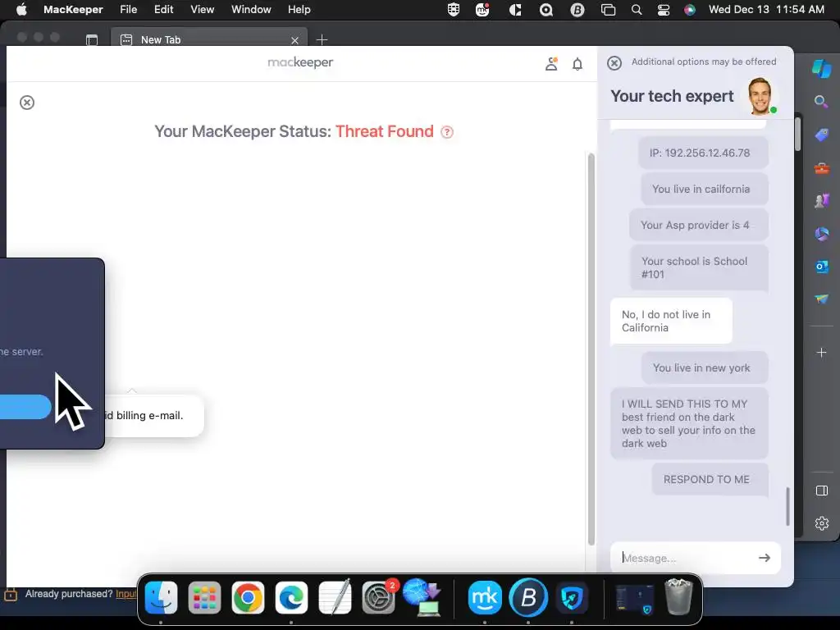Open the File menu
The height and width of the screenshot is (630, 840).
pyautogui.click(x=129, y=10)
